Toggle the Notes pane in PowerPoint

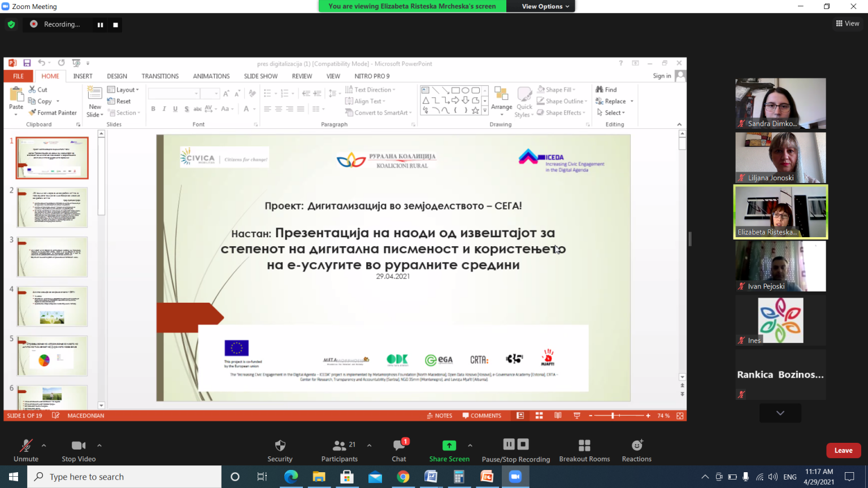click(x=440, y=416)
